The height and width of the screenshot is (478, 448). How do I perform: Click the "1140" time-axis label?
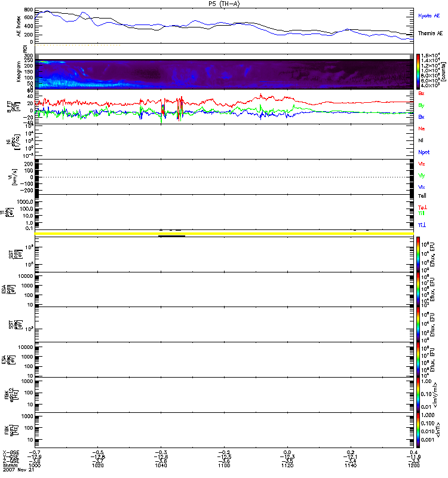[x=351, y=465]
